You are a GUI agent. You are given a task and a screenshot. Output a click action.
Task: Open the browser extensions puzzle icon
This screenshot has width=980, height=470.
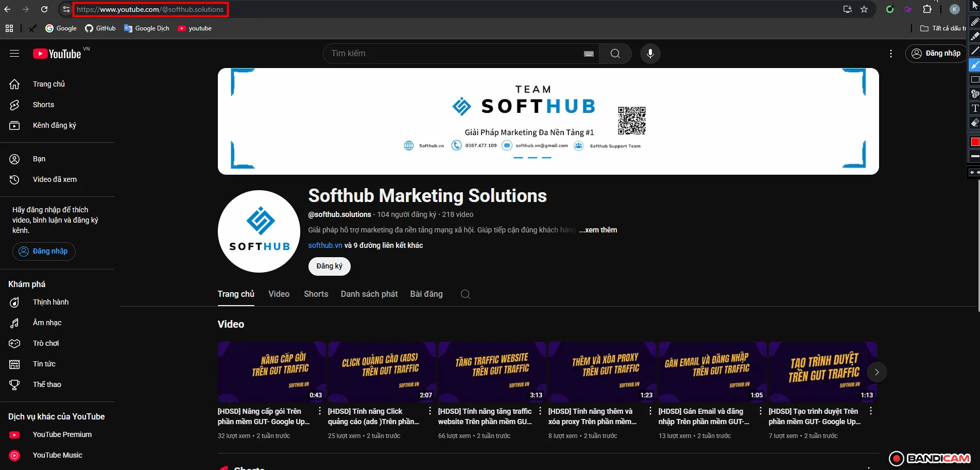pos(927,9)
